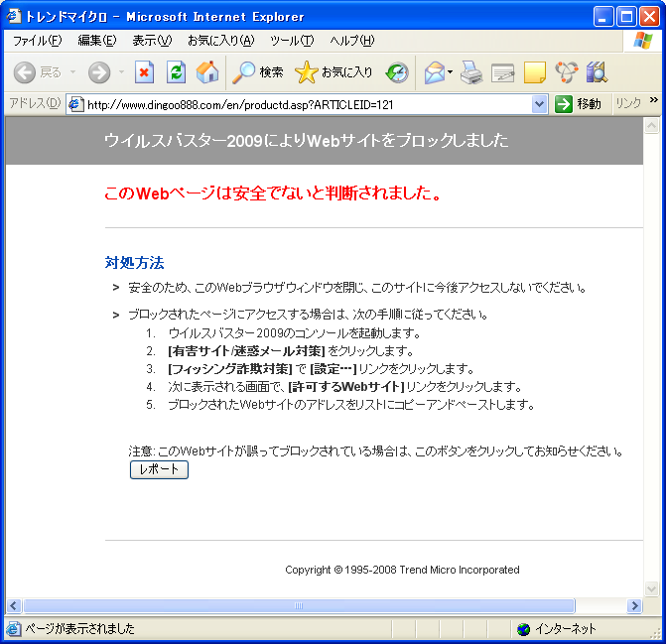Click the IE icon in title bar
This screenshot has width=666, height=644.
14,16
